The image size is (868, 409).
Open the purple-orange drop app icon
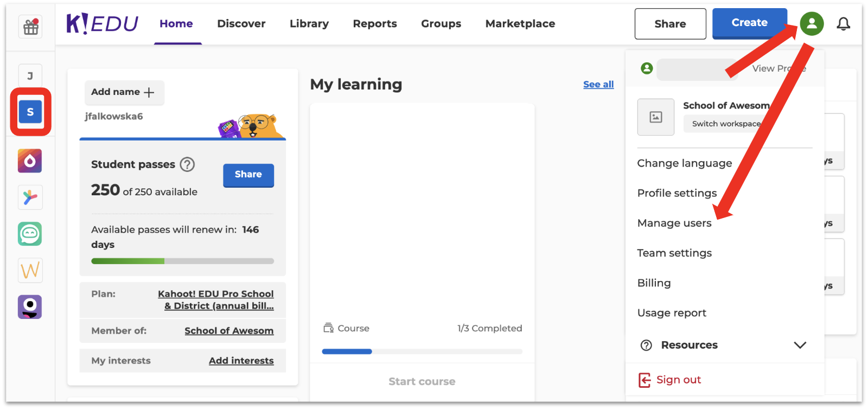(30, 161)
